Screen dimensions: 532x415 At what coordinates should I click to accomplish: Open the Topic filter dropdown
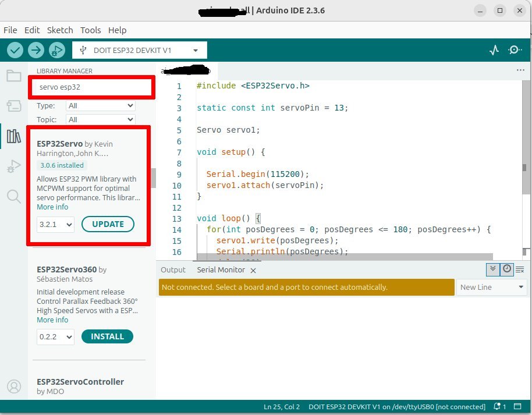(101, 119)
